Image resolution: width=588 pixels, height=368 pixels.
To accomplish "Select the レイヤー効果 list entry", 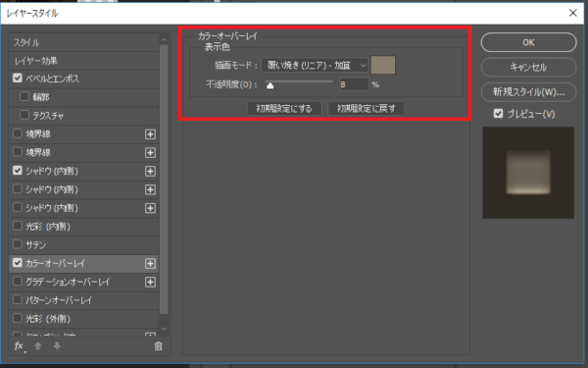I will pyautogui.click(x=83, y=61).
